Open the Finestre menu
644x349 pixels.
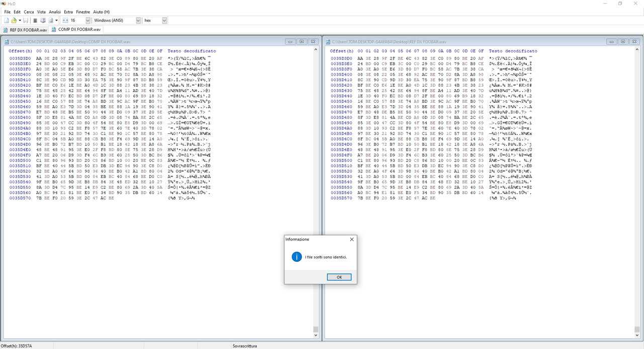pyautogui.click(x=83, y=12)
